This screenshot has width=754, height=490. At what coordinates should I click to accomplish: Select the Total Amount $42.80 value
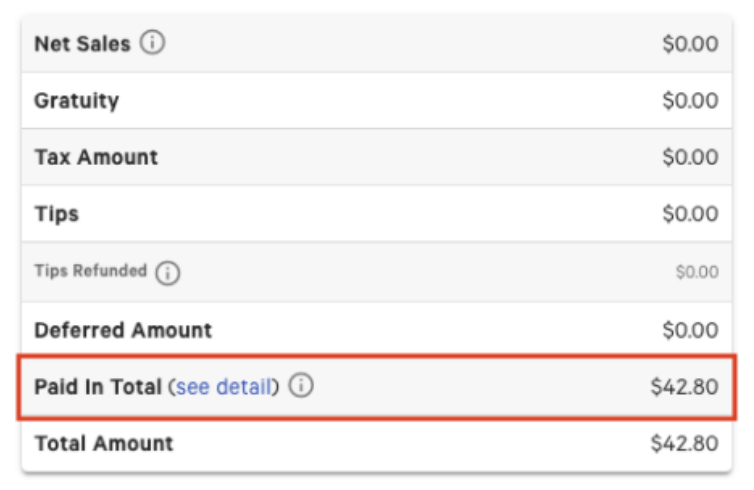tap(684, 443)
